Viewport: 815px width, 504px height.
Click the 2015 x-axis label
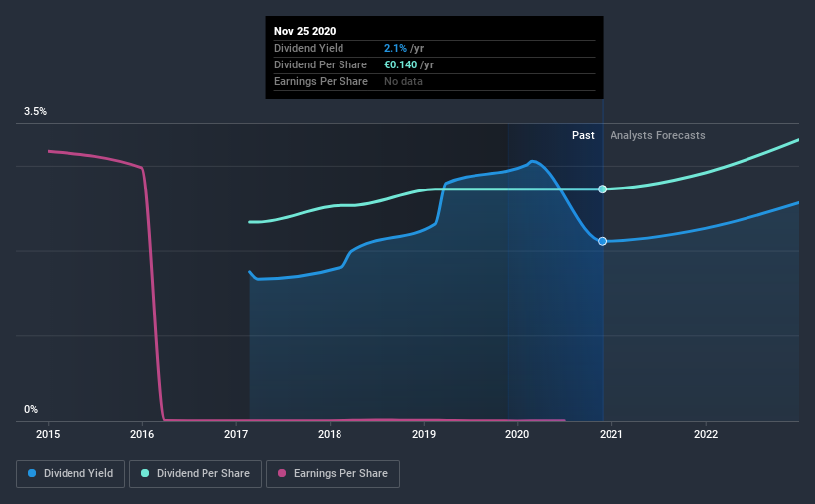coord(48,434)
